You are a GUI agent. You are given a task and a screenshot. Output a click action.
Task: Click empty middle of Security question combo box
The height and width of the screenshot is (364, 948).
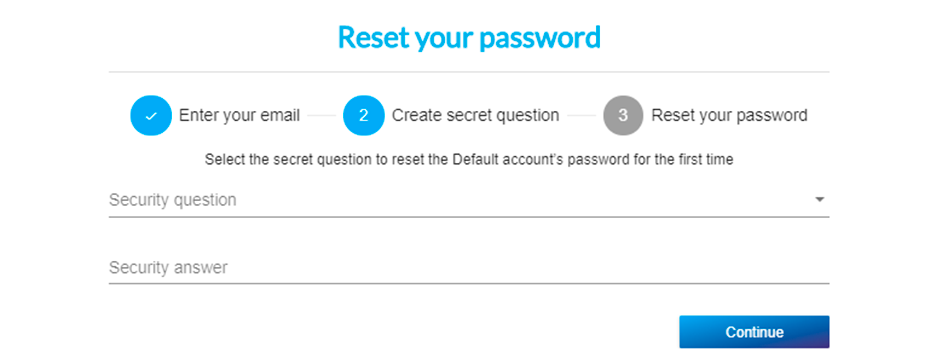click(x=520, y=200)
